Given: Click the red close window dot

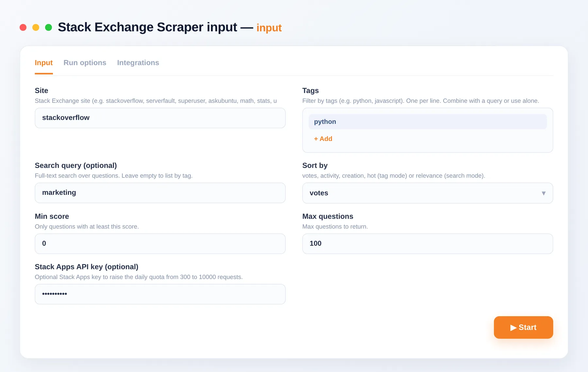Looking at the screenshot, I should coord(23,27).
